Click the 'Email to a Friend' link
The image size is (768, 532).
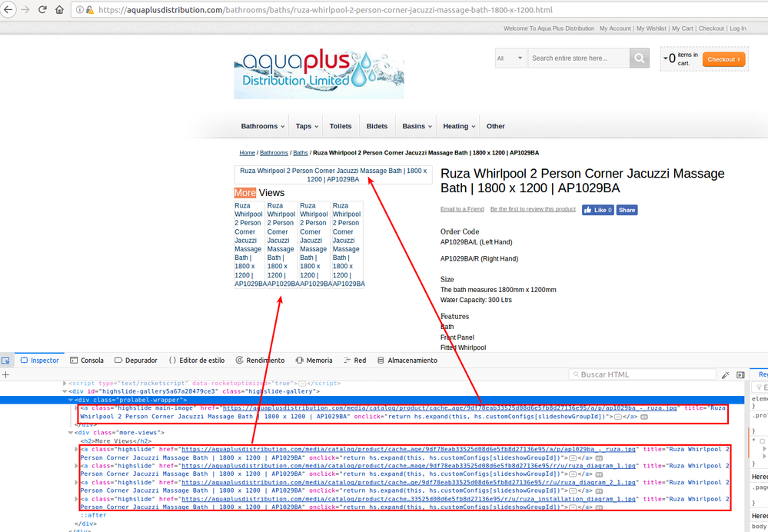[x=462, y=209]
